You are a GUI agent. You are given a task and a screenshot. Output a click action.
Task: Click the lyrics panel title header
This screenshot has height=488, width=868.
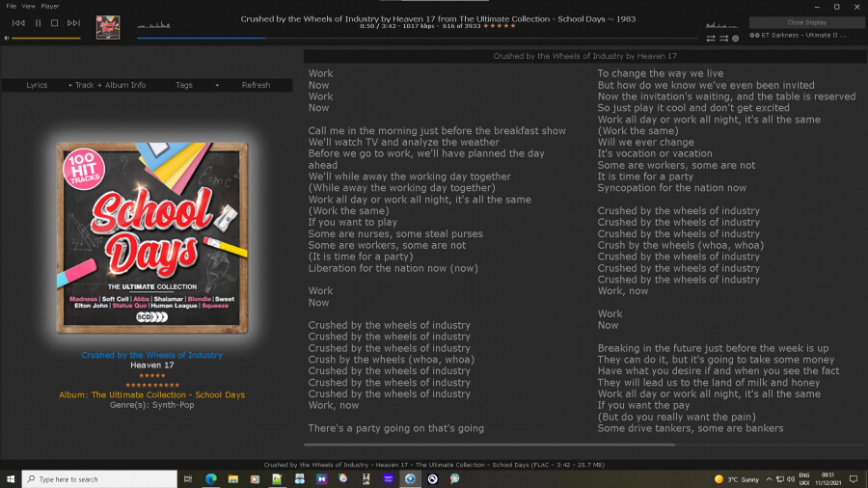(x=584, y=56)
